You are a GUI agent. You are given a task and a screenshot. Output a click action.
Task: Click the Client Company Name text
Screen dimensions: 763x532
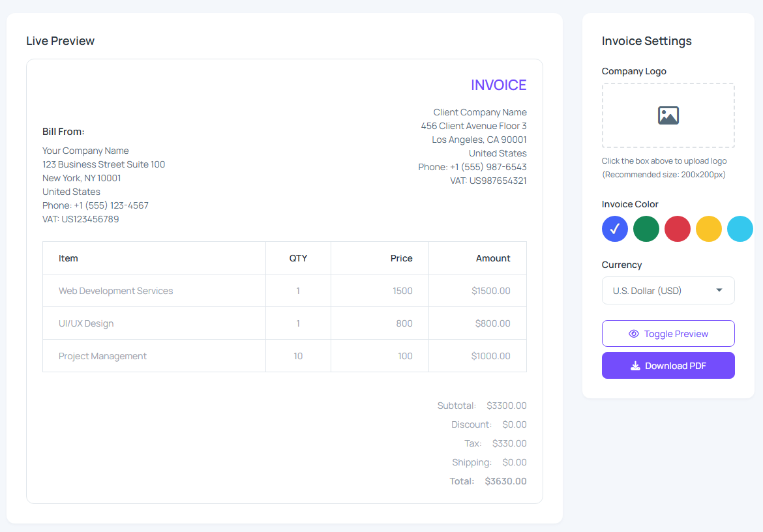pos(480,111)
